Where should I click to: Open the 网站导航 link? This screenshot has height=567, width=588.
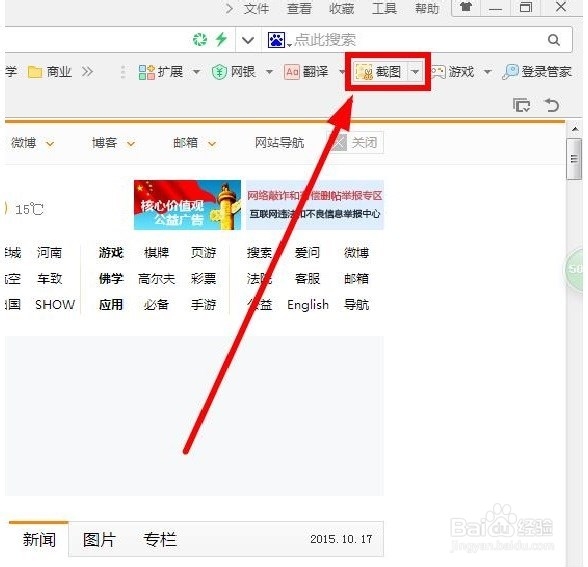click(280, 143)
